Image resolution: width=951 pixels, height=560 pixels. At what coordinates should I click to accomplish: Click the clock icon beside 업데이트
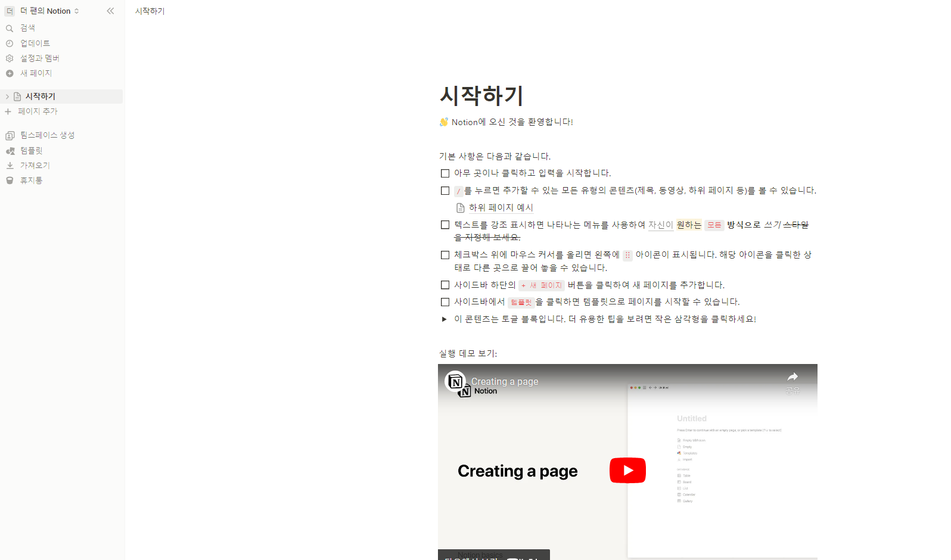pos(10,43)
